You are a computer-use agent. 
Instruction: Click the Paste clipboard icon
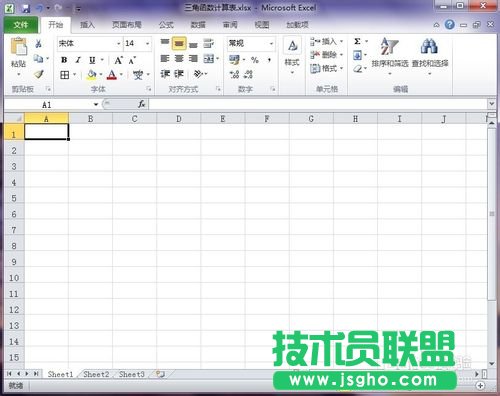[19, 47]
